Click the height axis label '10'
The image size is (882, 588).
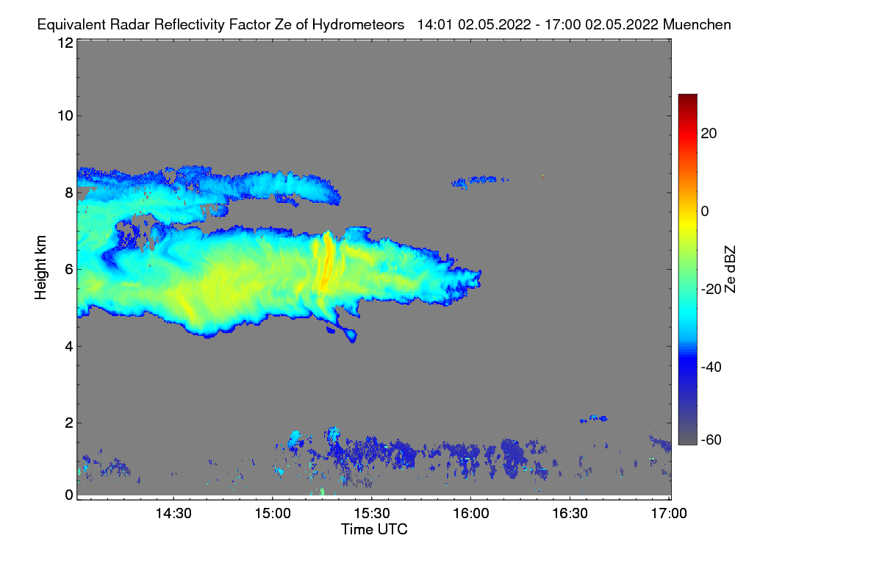[x=65, y=115]
